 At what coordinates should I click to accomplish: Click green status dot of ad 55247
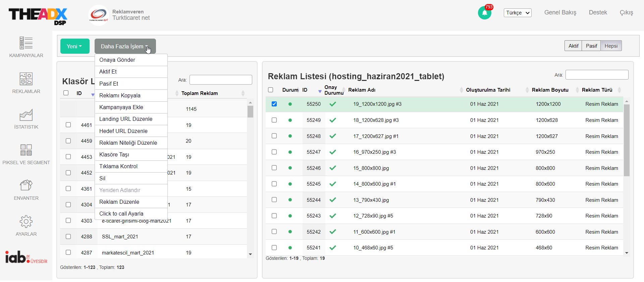(290, 152)
